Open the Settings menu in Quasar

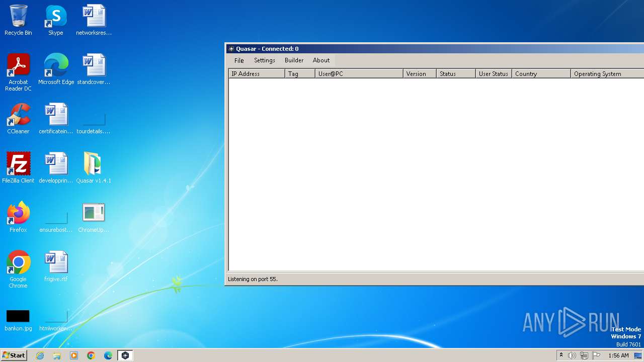[264, 60]
